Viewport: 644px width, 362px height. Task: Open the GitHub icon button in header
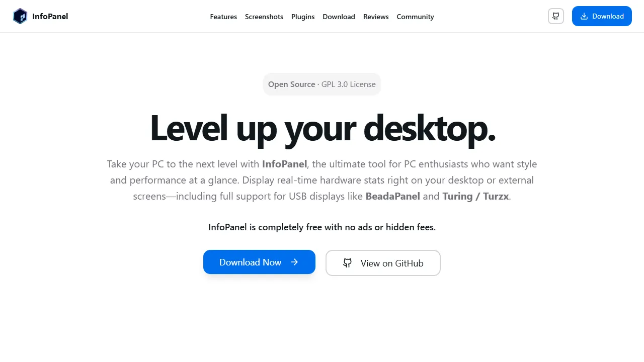pos(556,16)
